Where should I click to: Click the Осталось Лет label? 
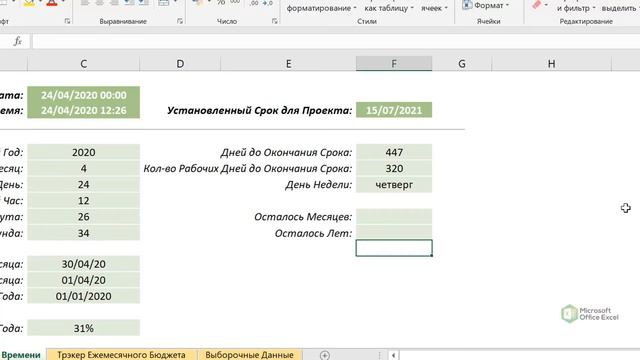click(x=313, y=233)
